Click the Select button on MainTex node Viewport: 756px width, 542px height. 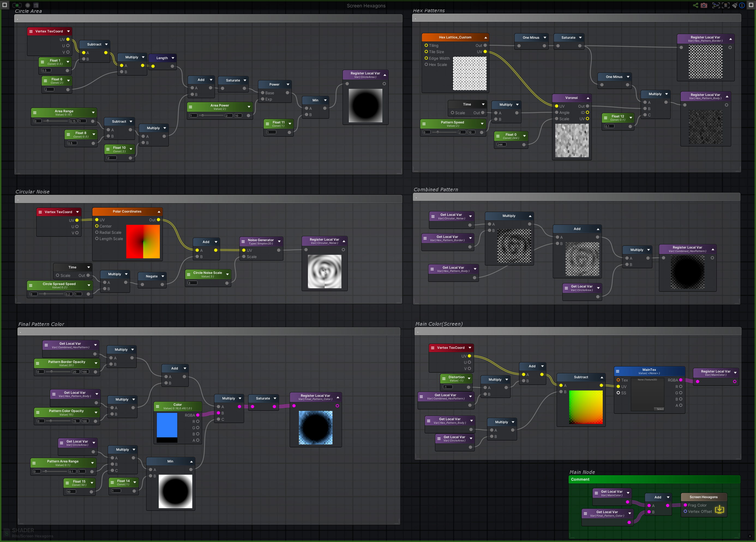click(660, 409)
